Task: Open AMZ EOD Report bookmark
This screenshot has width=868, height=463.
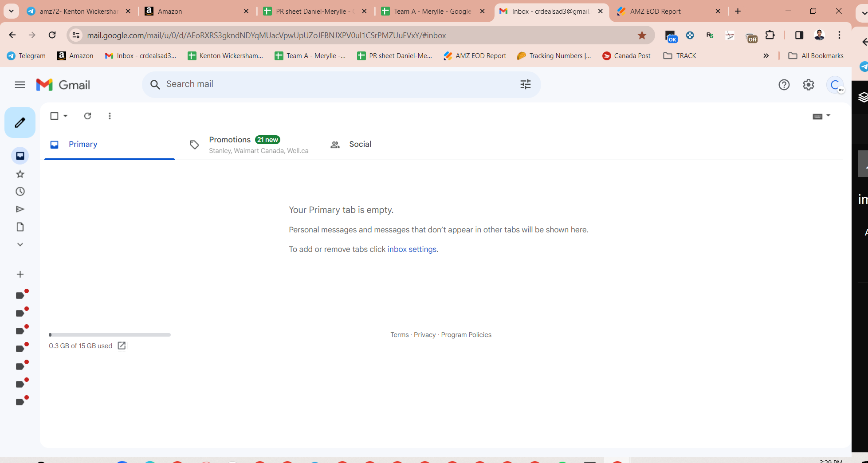Action: tap(475, 56)
